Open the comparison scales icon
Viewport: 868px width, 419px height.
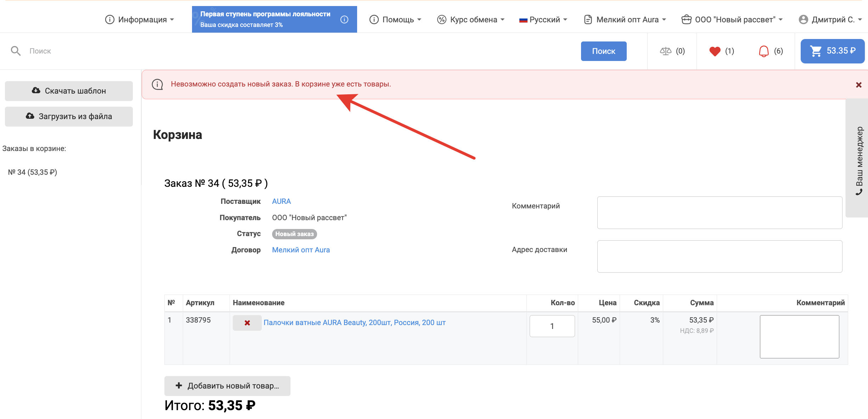pyautogui.click(x=665, y=51)
